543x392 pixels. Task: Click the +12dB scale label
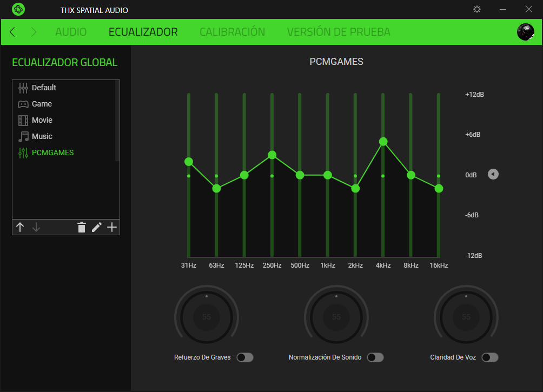click(x=474, y=95)
